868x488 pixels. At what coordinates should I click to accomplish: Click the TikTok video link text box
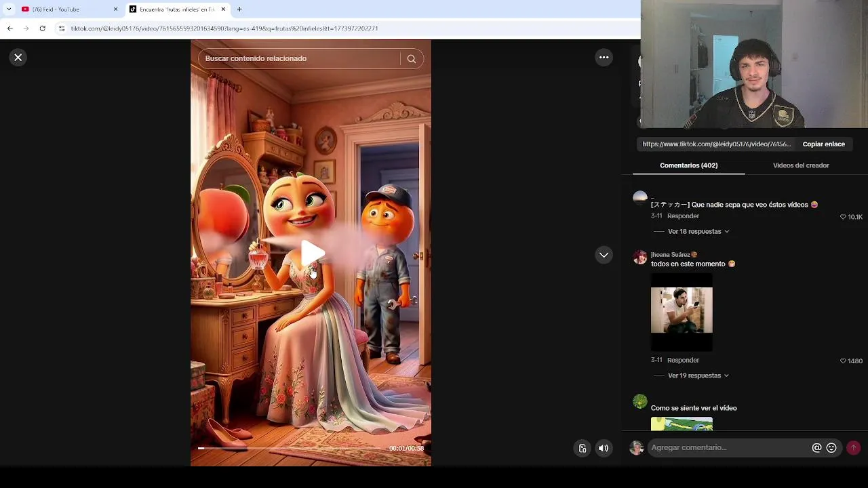[x=716, y=144]
